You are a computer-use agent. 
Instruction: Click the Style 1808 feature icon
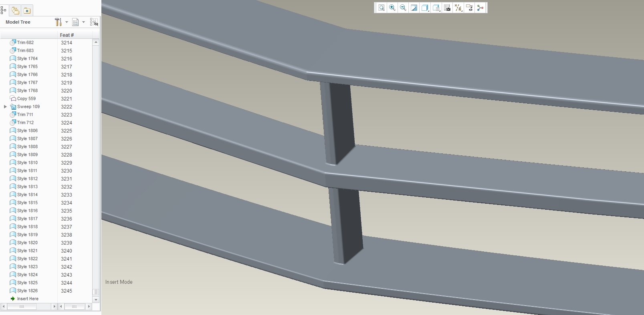[x=13, y=146]
